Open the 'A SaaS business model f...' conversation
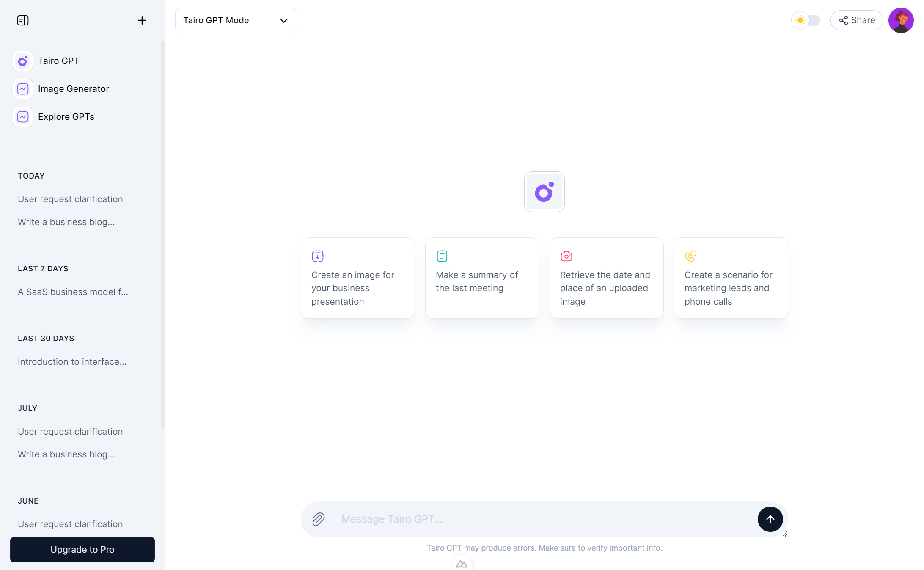Screen dimensions: 924x570 click(72, 292)
